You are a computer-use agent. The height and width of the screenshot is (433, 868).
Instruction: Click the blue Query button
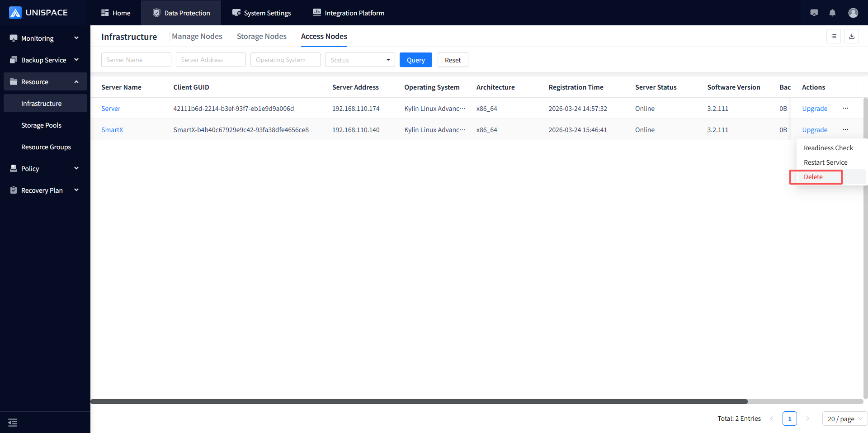pos(415,60)
